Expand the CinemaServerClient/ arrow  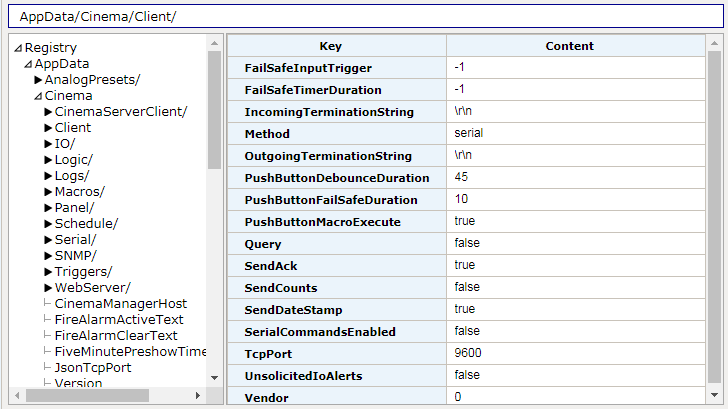pyautogui.click(x=48, y=112)
